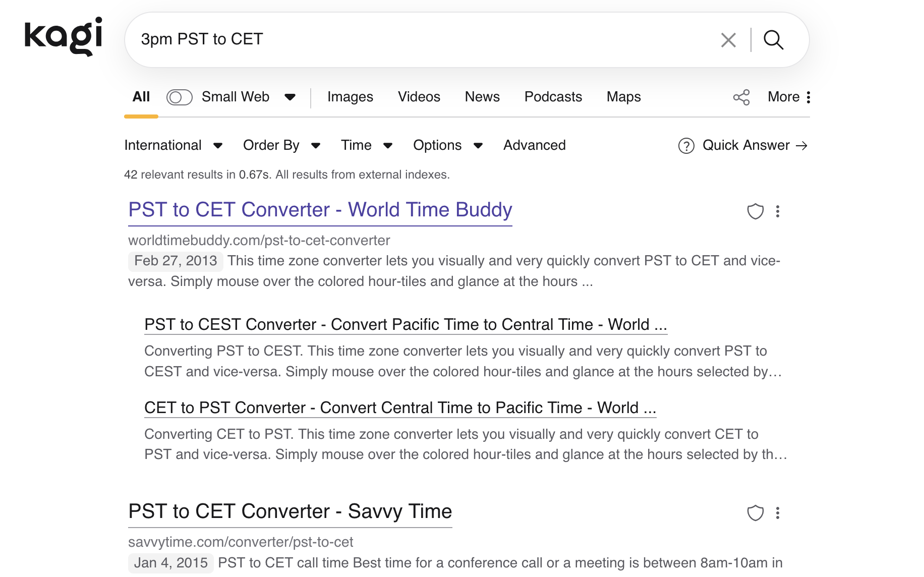Image resolution: width=924 pixels, height=577 pixels.
Task: Click the share icon
Action: (741, 97)
